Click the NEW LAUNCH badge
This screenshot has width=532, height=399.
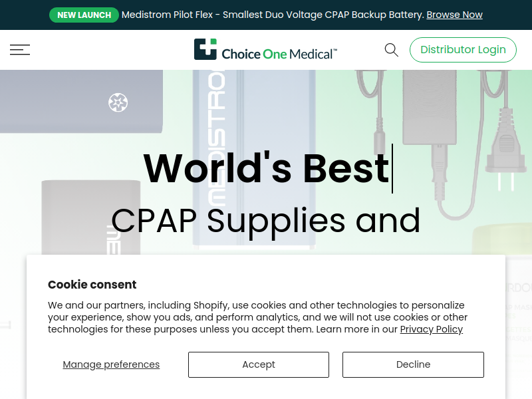tap(84, 15)
